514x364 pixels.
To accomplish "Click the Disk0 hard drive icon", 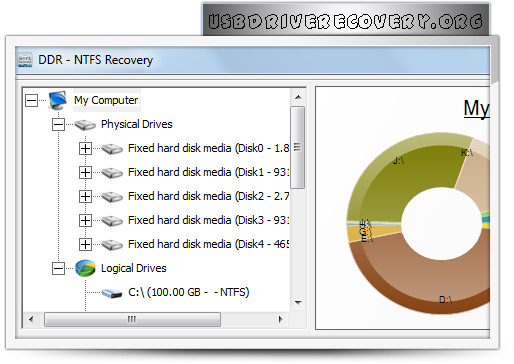I will tap(112, 148).
